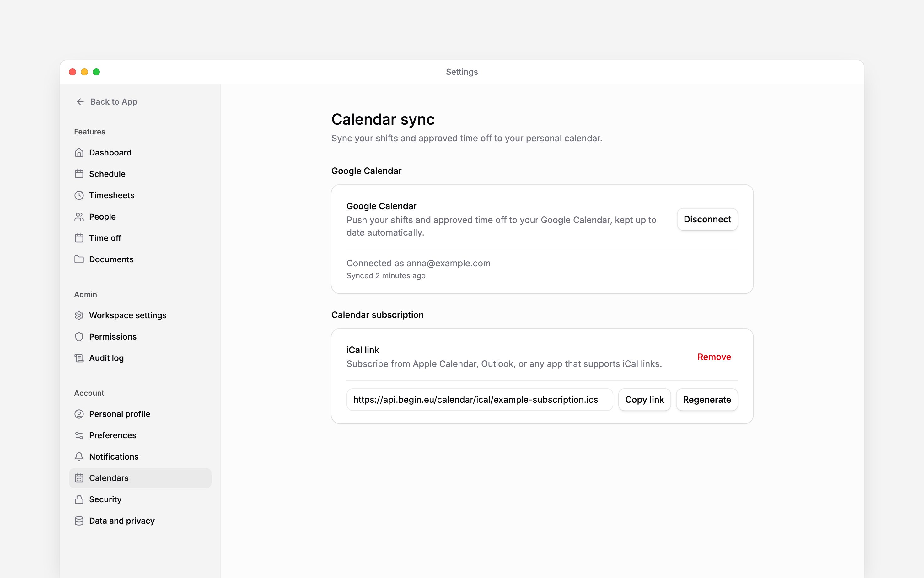Open Workspace settings

tap(140, 315)
